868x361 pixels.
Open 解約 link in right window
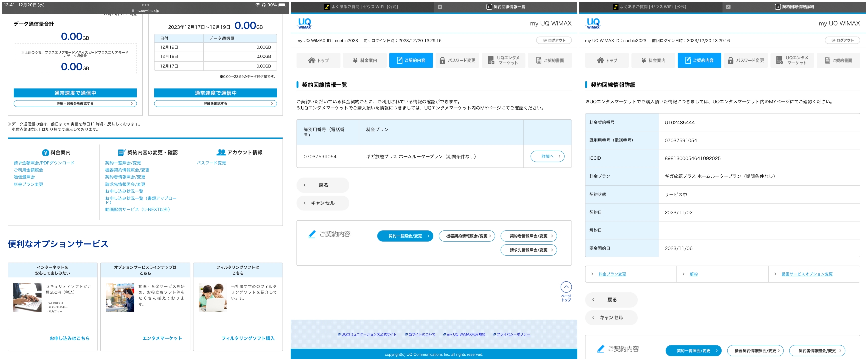click(694, 275)
